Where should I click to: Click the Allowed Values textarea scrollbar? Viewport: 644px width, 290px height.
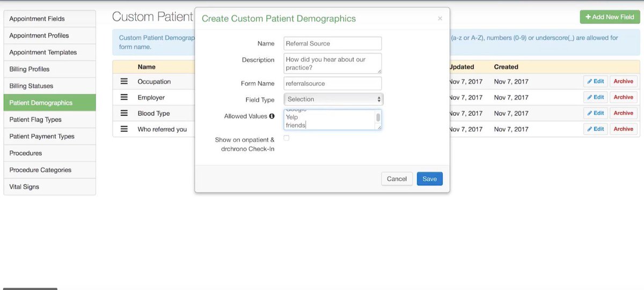click(378, 117)
